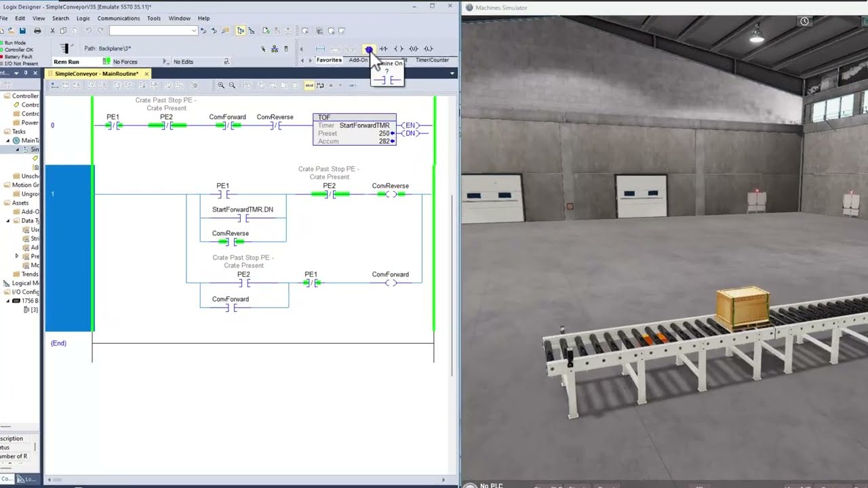The image size is (868, 488).
Task: Click the Undo arrow icon
Action: [x=89, y=30]
